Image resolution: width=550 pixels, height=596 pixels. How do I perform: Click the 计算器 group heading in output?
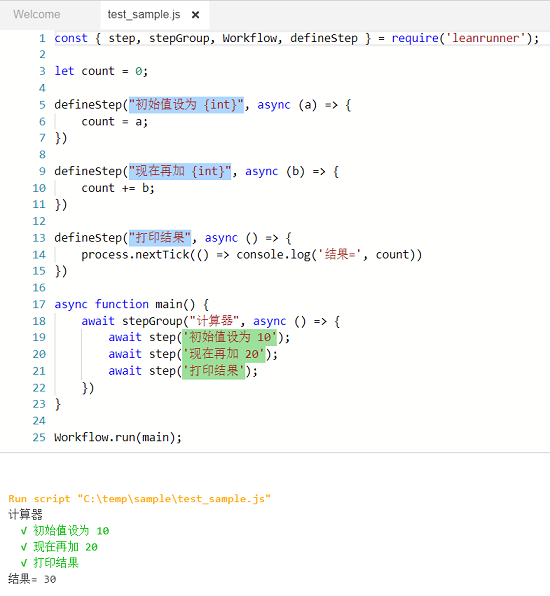pyautogui.click(x=25, y=514)
